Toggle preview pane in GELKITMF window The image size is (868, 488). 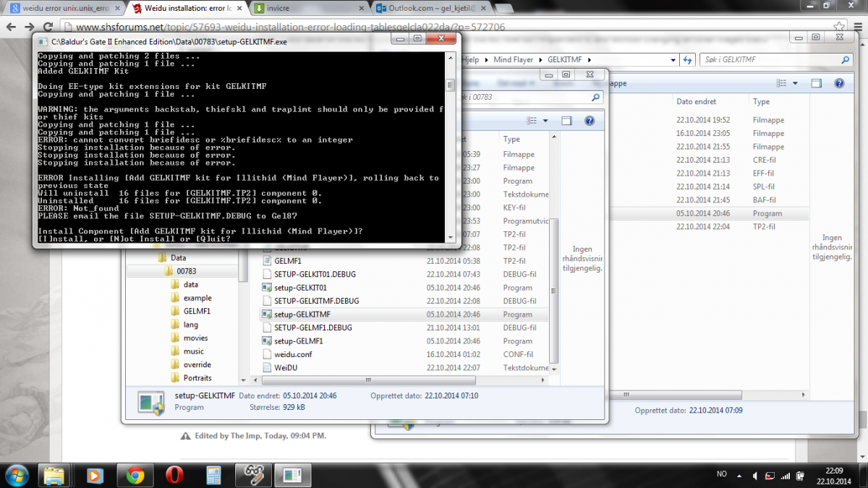click(x=816, y=84)
